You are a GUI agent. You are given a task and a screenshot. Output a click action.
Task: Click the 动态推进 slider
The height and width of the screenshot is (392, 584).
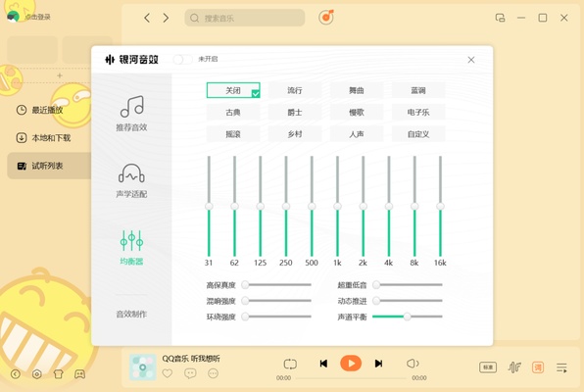408,300
